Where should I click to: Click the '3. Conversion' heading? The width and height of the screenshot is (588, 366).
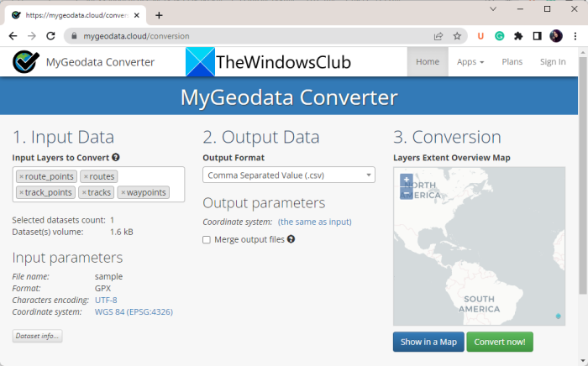coord(447,137)
